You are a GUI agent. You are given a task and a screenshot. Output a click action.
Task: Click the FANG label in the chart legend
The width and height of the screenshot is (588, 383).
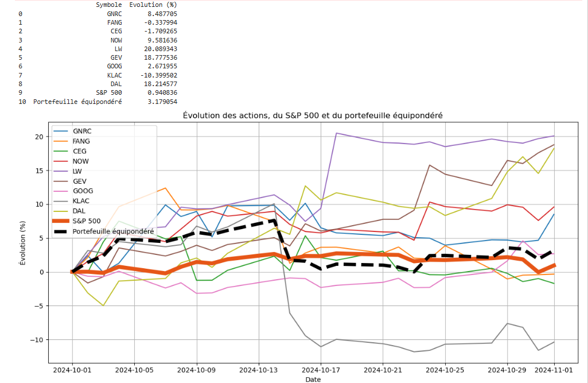click(x=81, y=141)
